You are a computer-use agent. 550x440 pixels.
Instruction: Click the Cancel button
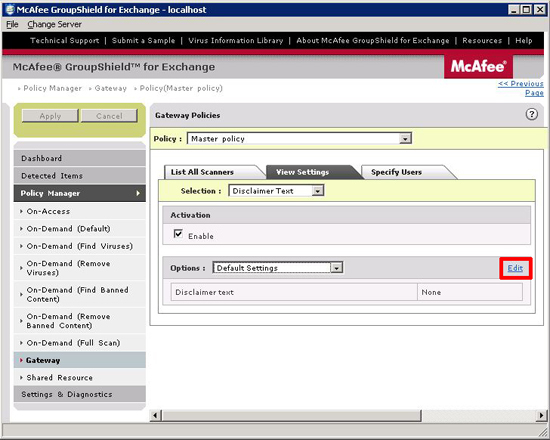(109, 116)
